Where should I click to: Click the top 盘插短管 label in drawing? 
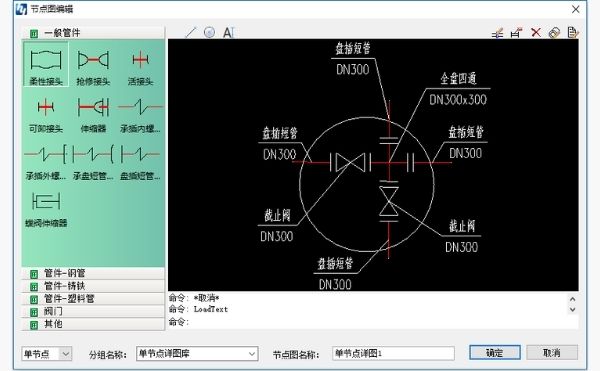tap(353, 49)
